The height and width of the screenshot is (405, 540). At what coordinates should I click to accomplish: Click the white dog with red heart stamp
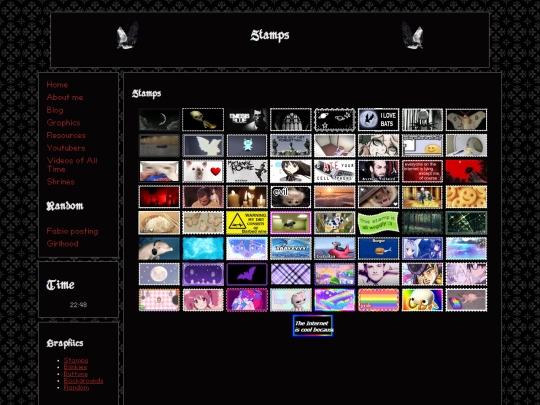pos(203,171)
